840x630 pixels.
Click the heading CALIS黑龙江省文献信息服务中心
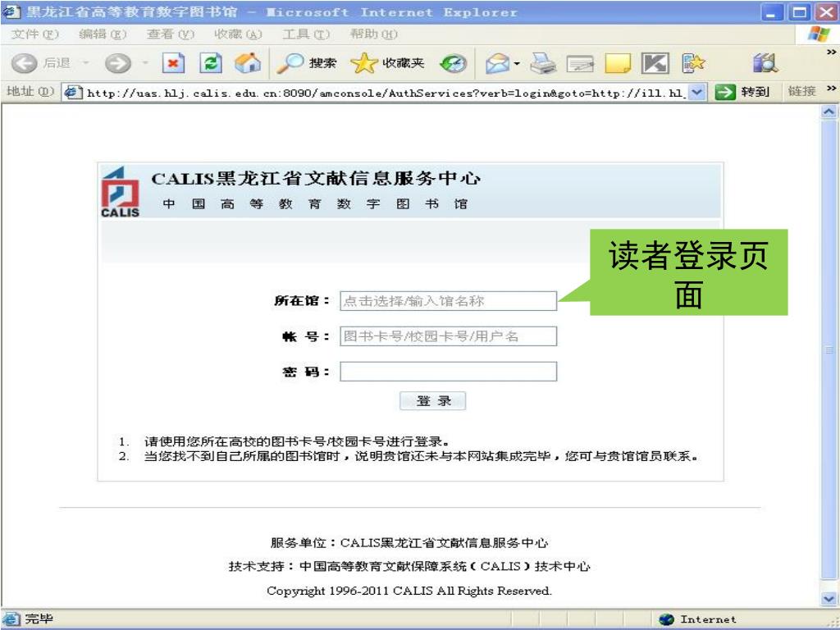click(316, 178)
